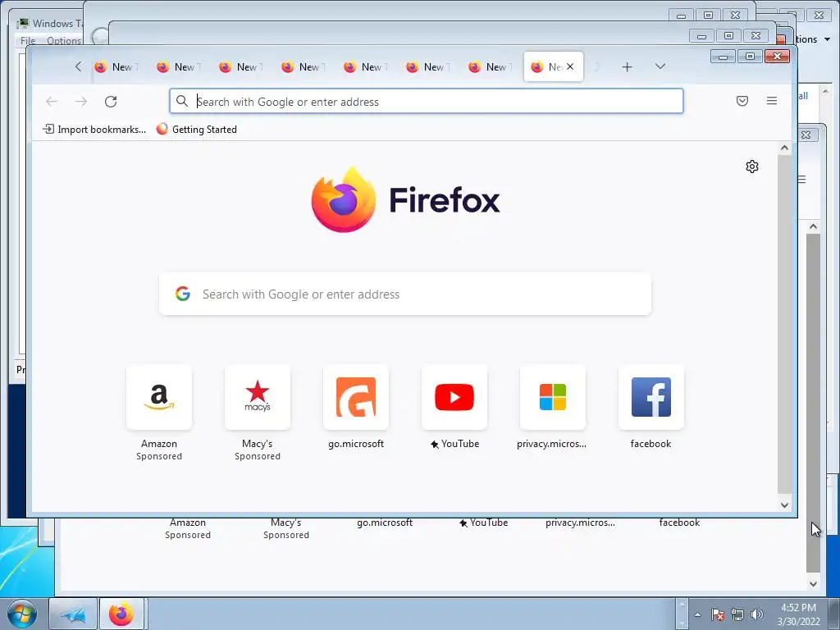Switch to the fourth New Tab
The width and height of the screenshot is (840, 630).
[303, 67]
